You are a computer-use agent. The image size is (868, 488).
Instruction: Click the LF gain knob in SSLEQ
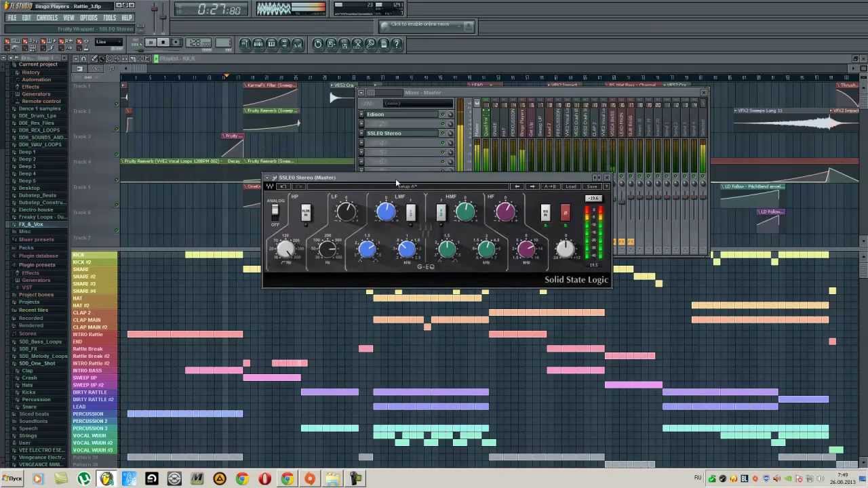pos(346,211)
